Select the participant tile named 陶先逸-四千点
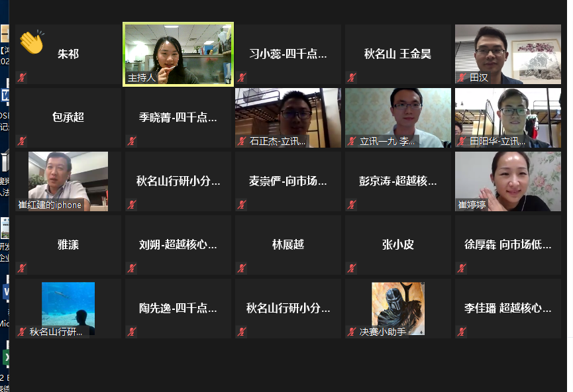This screenshot has height=392, width=573. pos(178,309)
